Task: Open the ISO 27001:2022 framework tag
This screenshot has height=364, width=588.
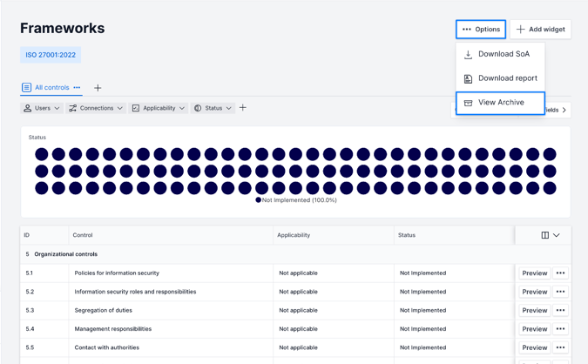Action: coord(51,55)
